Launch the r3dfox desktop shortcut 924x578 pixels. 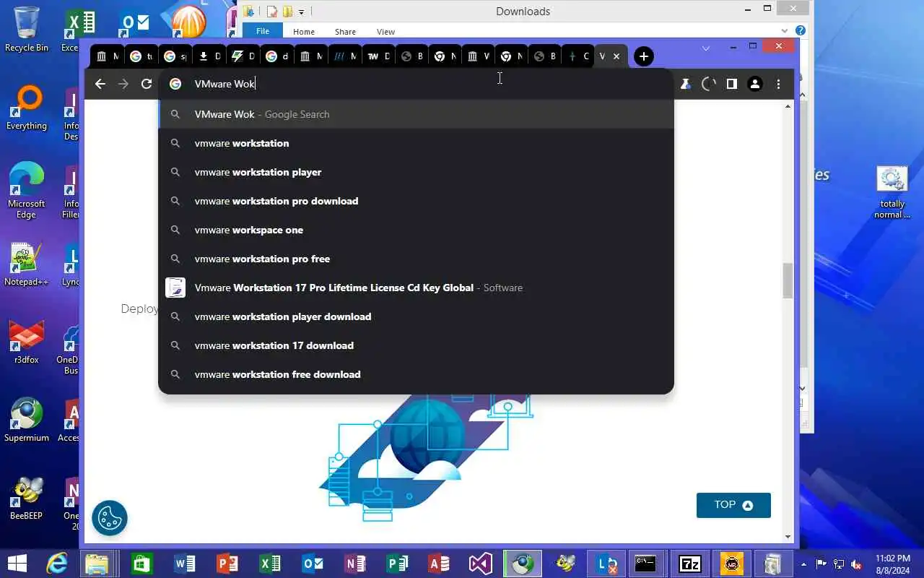(27, 342)
